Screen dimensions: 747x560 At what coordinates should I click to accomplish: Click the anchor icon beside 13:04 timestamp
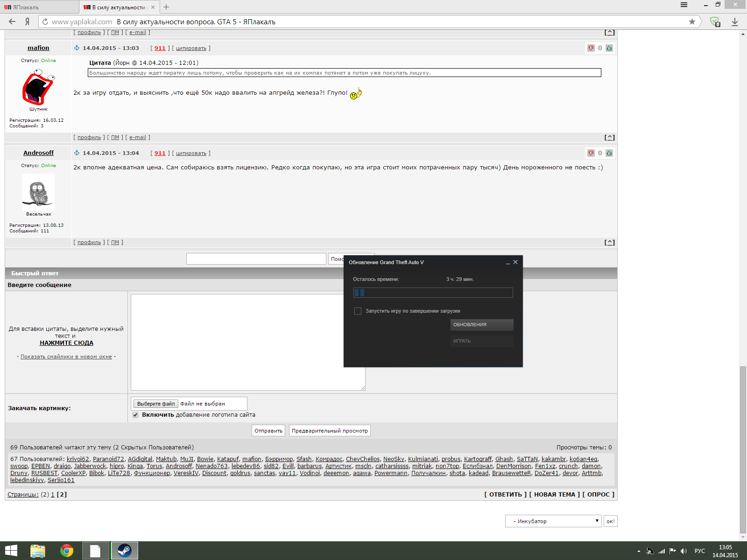pyautogui.click(x=77, y=153)
